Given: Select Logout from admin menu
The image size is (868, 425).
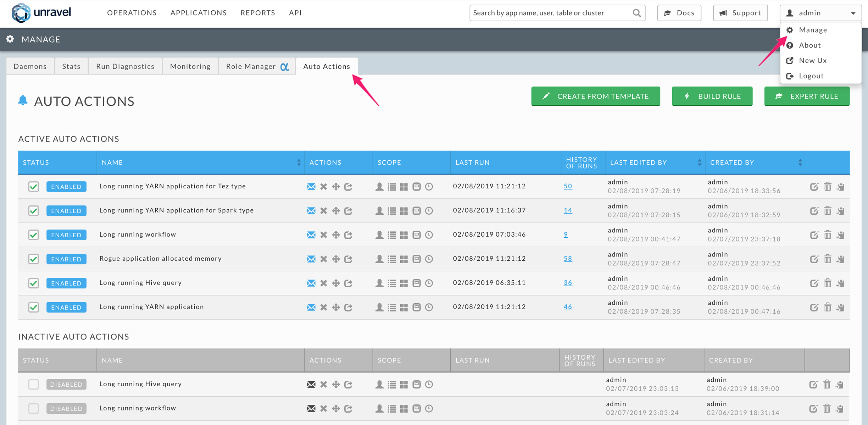Looking at the screenshot, I should [x=820, y=76].
